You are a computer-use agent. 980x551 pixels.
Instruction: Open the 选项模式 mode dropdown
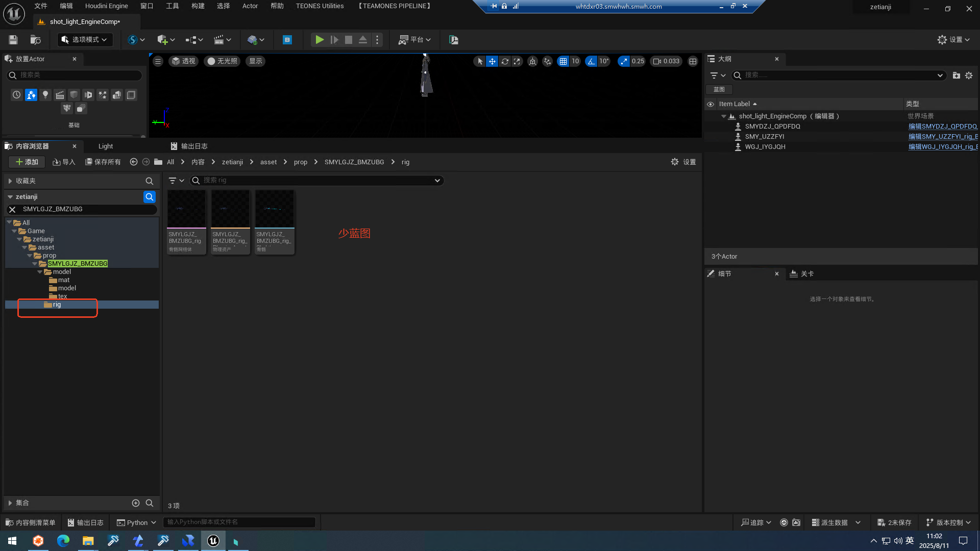[85, 40]
